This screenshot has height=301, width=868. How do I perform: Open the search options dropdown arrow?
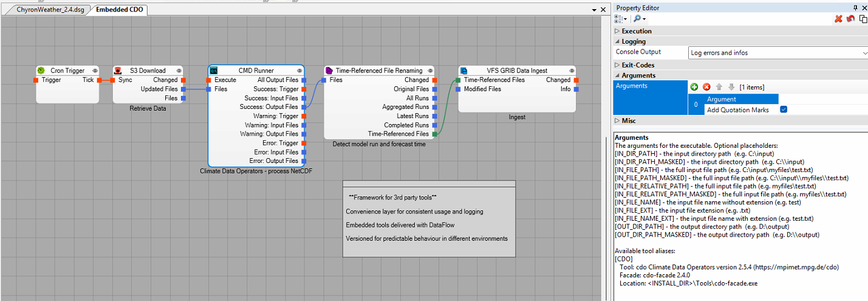[644, 19]
